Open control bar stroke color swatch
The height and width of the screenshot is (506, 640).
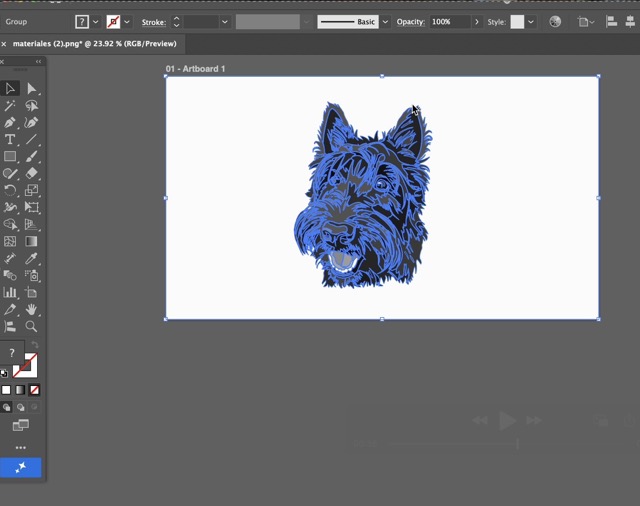click(113, 22)
